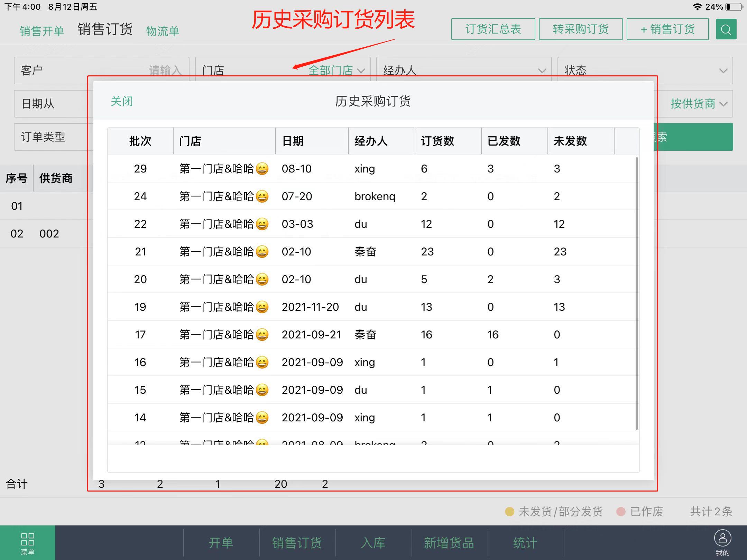Click the date 07-20 cell
Image resolution: width=747 pixels, height=560 pixels.
tap(297, 196)
